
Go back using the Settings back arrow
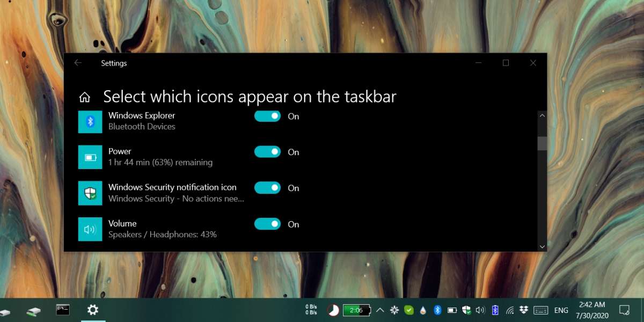(x=78, y=63)
